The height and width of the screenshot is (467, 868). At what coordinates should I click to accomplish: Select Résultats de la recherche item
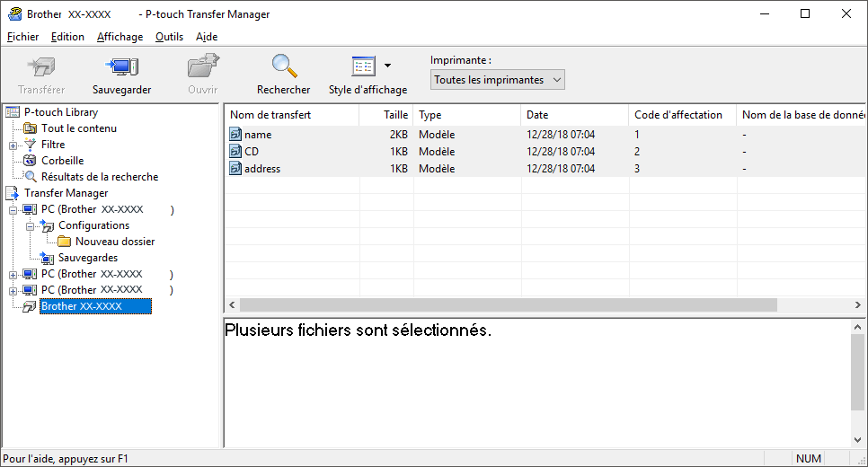coord(100,177)
